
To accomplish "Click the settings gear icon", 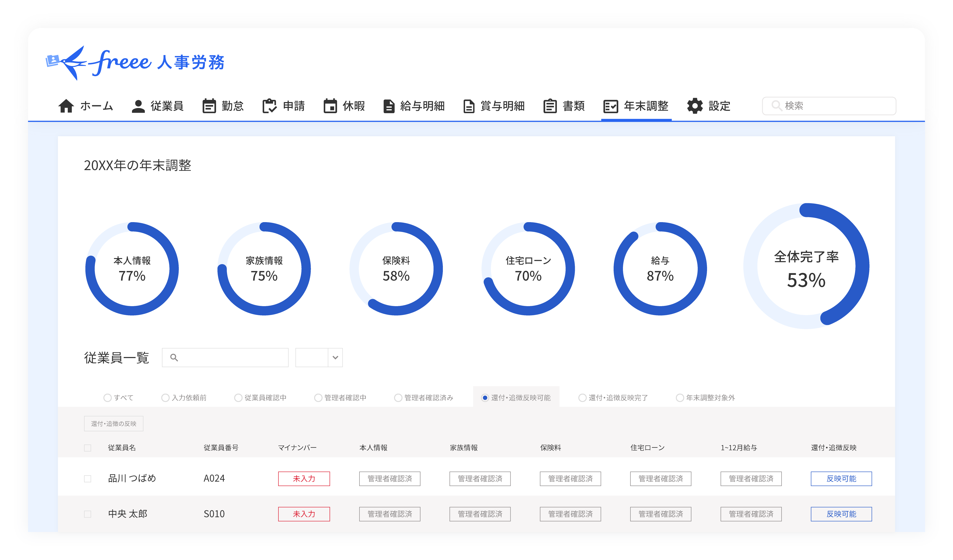I will pos(695,106).
